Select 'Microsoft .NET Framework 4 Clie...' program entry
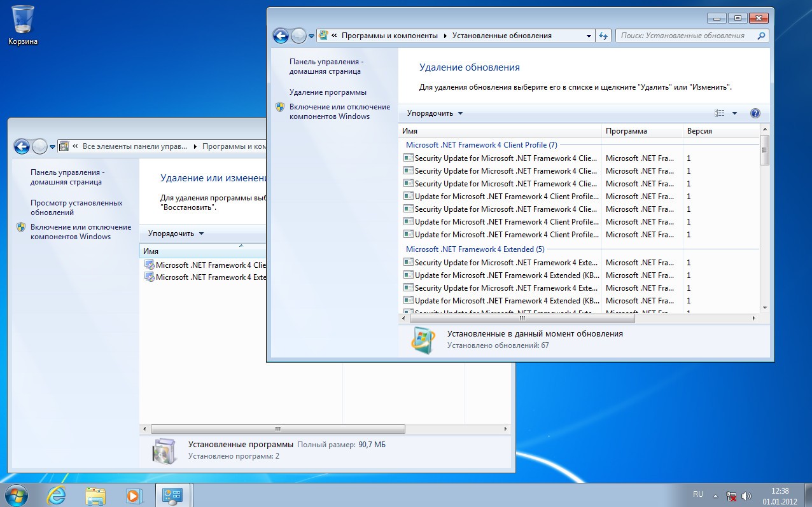Screen dimensions: 812x507 pyautogui.click(x=206, y=265)
